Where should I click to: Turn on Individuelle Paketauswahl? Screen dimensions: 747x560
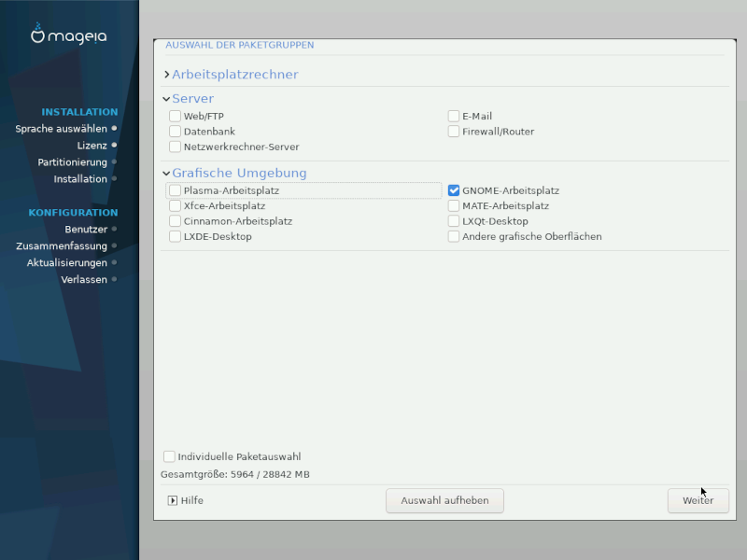[x=169, y=456]
